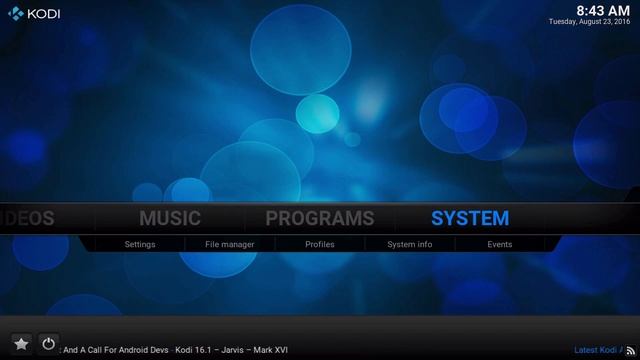Click the 'Latest Kodi' feed label
The image size is (640, 360).
pyautogui.click(x=598, y=350)
